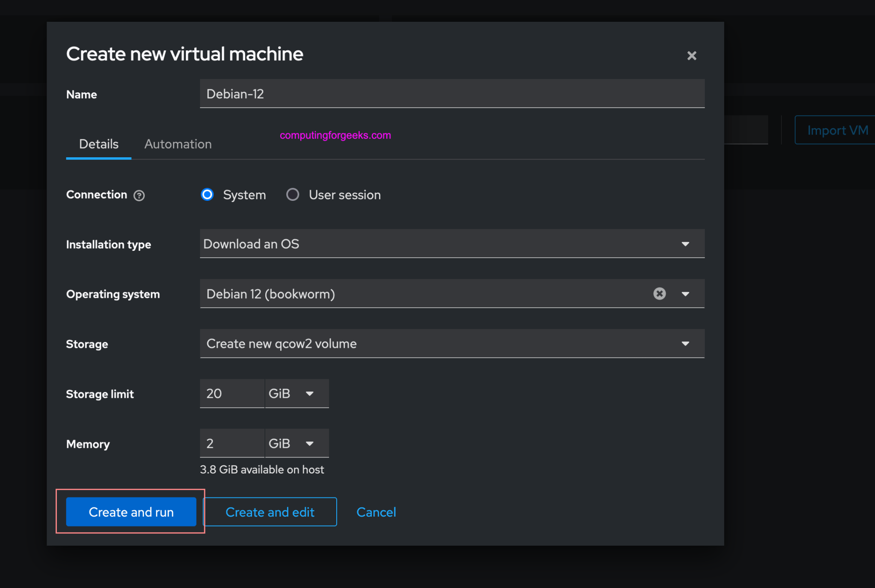Image resolution: width=875 pixels, height=588 pixels.
Task: Clear the selected Debian 12 operating system
Action: tap(659, 294)
